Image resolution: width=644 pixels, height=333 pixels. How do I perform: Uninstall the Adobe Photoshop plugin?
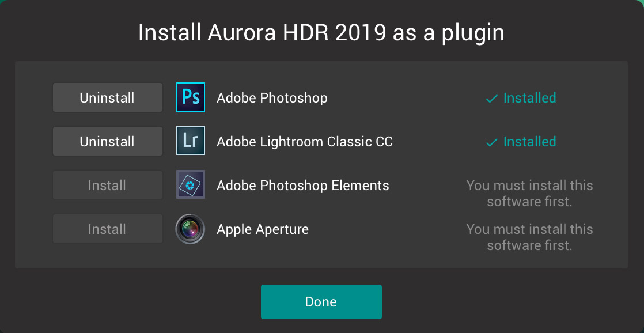(x=107, y=97)
